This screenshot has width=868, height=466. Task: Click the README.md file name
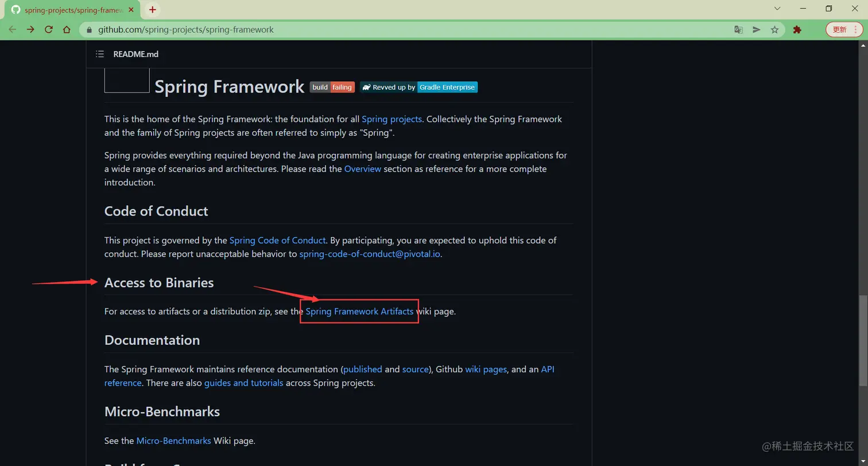pos(136,54)
